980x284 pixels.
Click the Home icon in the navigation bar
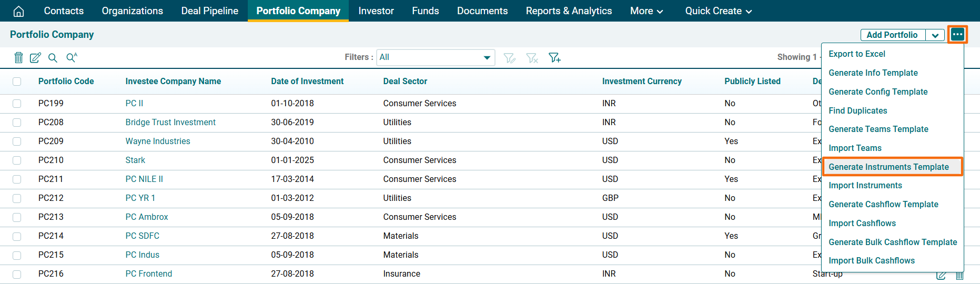tap(18, 11)
